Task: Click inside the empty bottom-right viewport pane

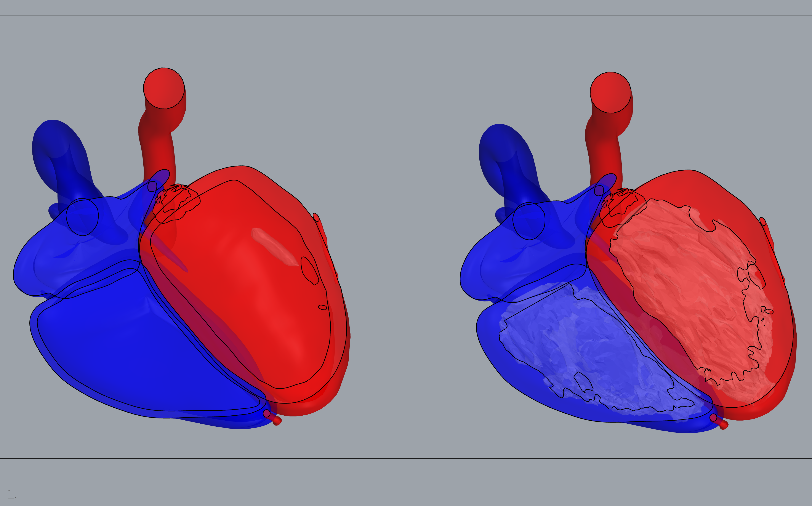Action: (x=605, y=482)
